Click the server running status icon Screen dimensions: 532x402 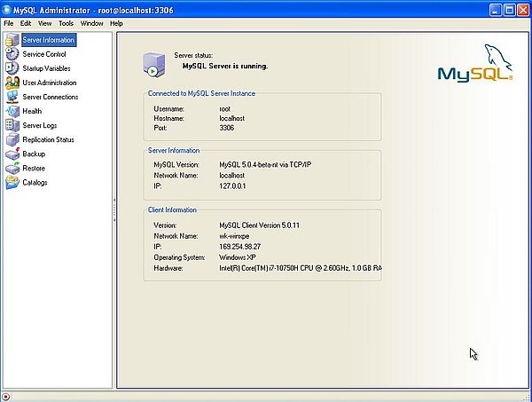pos(153,65)
